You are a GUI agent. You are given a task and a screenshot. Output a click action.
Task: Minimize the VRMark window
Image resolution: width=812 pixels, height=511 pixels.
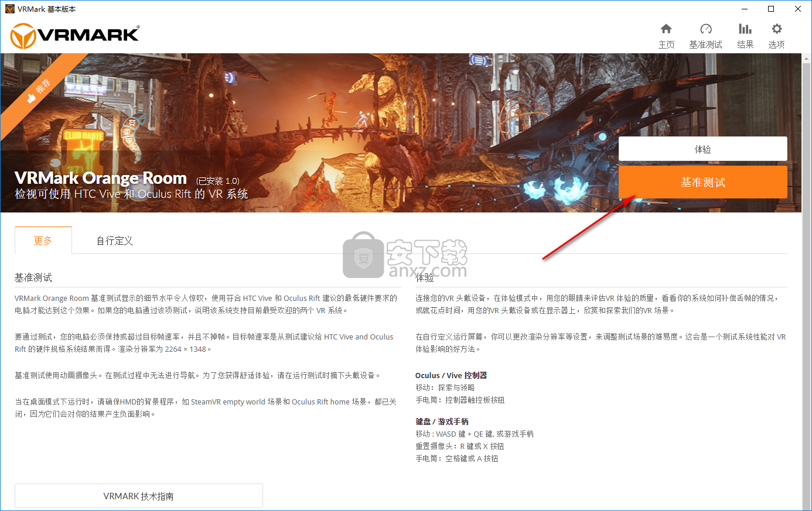pos(745,9)
